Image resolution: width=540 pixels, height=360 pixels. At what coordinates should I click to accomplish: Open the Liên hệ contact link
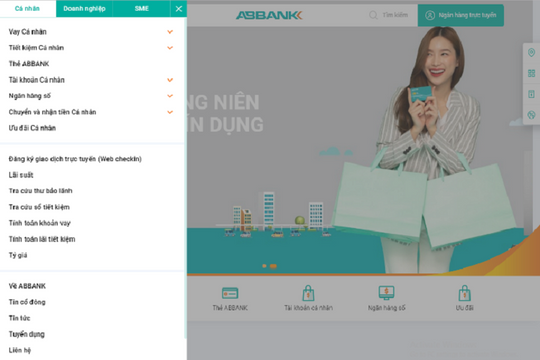[x=20, y=350]
